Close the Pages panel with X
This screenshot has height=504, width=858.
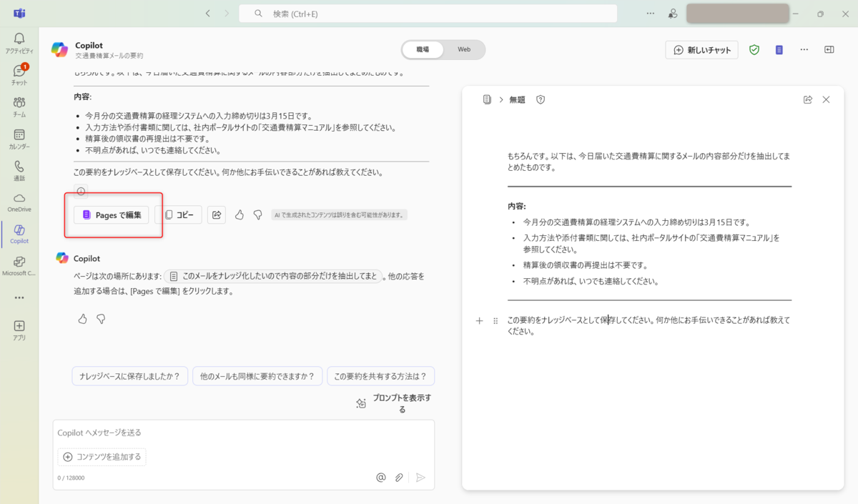click(826, 100)
